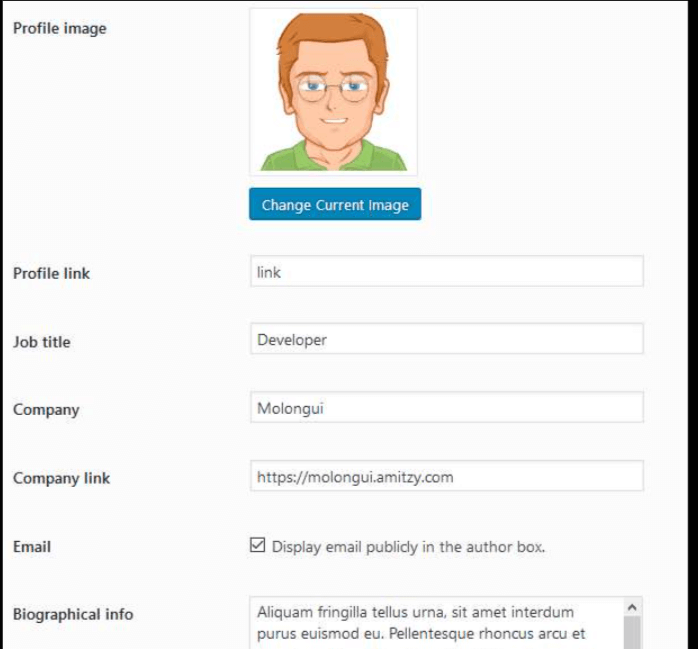Click the Email label

tap(32, 547)
